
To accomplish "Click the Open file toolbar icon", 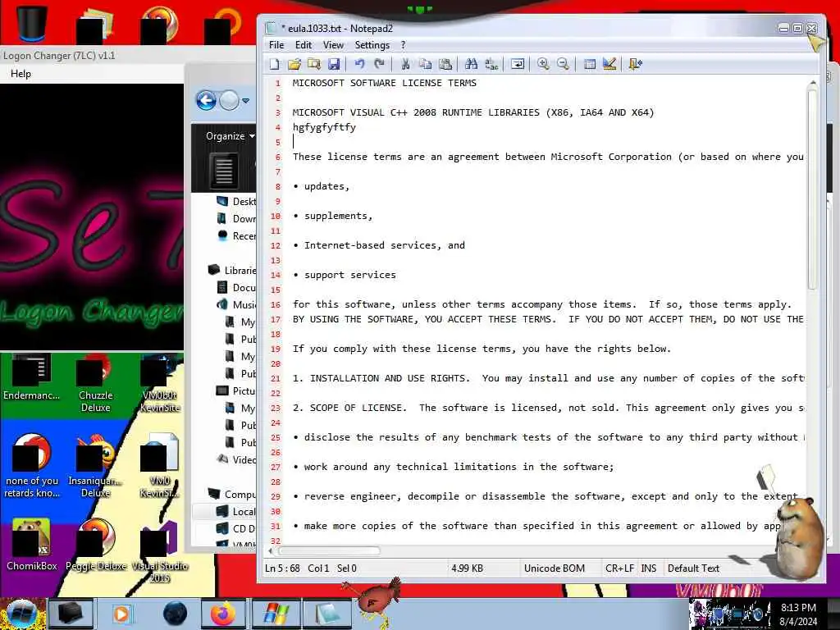I will point(294,64).
